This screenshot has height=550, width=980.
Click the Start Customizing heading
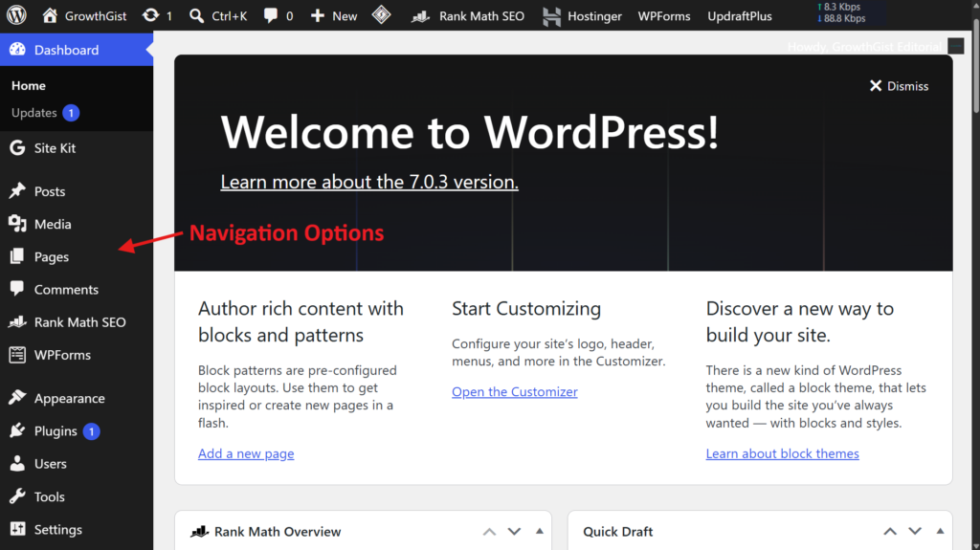[526, 308]
